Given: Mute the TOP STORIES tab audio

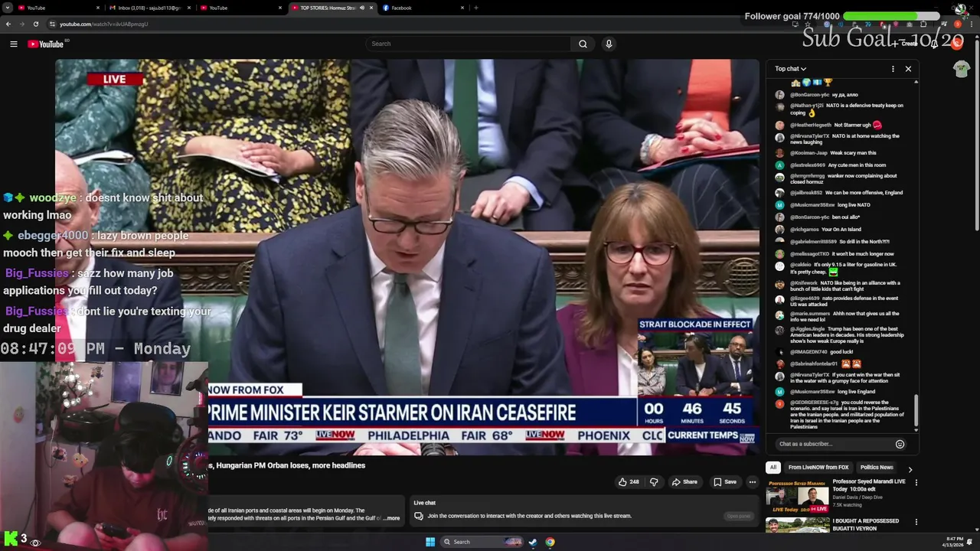Looking at the screenshot, I should click(362, 8).
